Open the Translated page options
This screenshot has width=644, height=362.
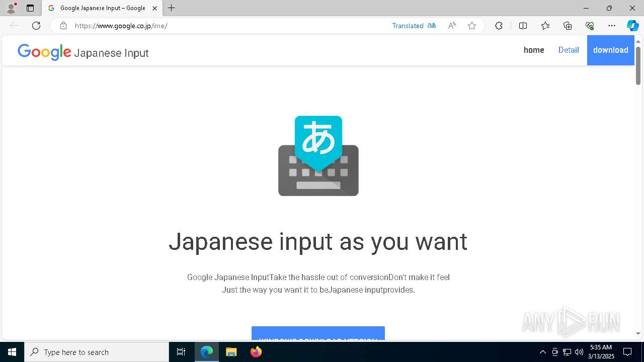point(408,26)
